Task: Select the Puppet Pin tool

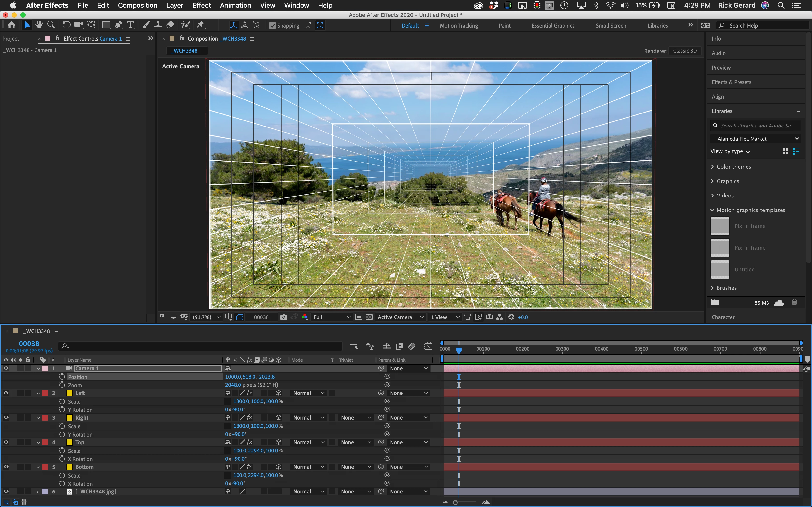Action: click(x=200, y=25)
